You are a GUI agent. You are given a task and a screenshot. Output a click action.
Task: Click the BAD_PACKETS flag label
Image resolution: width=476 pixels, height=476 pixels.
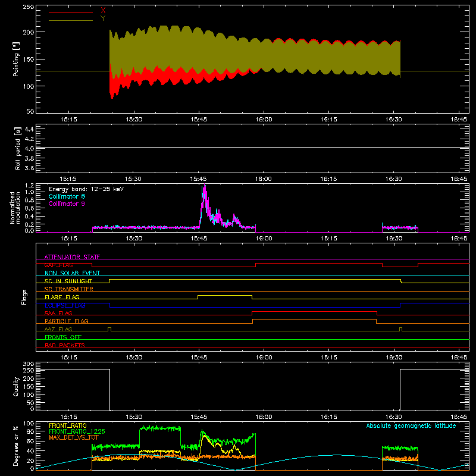[x=65, y=345]
